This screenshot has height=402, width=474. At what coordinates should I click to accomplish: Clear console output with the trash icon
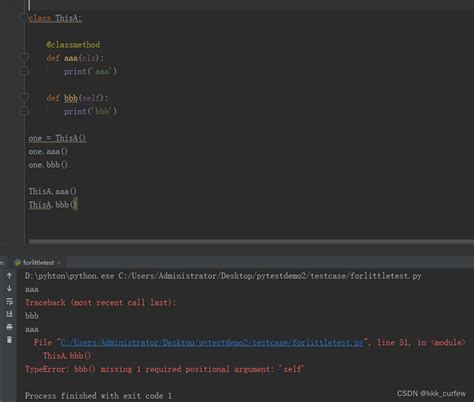tap(9, 340)
